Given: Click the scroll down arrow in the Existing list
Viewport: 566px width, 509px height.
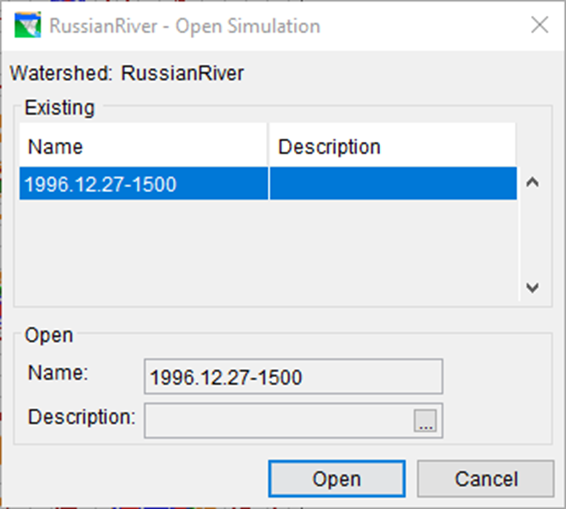Looking at the screenshot, I should [x=532, y=287].
